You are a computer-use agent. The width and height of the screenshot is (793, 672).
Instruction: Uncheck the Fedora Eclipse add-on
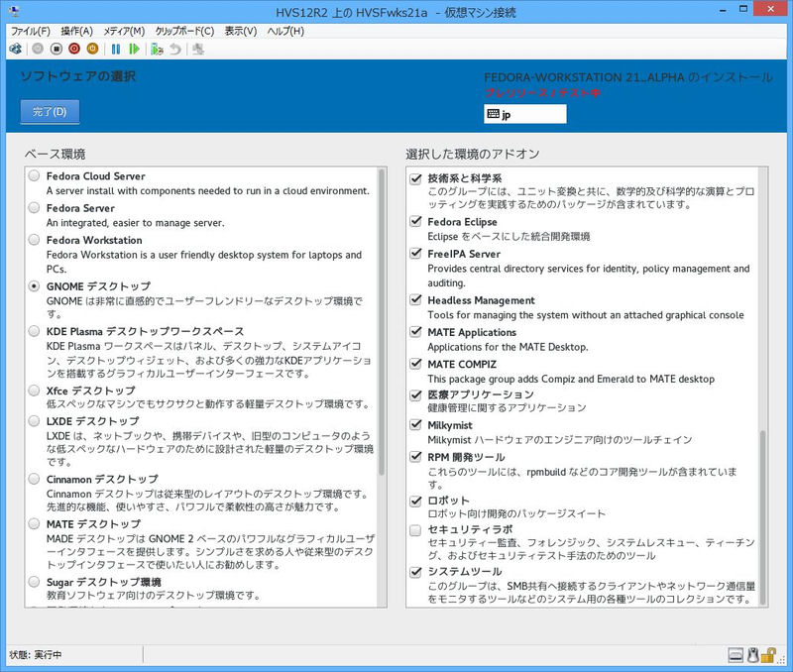[x=415, y=221]
